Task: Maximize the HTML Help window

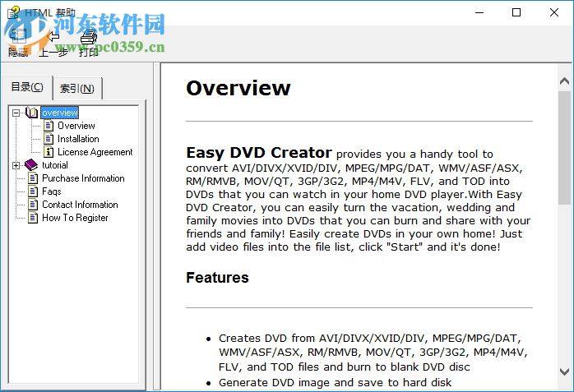Action: tap(516, 12)
